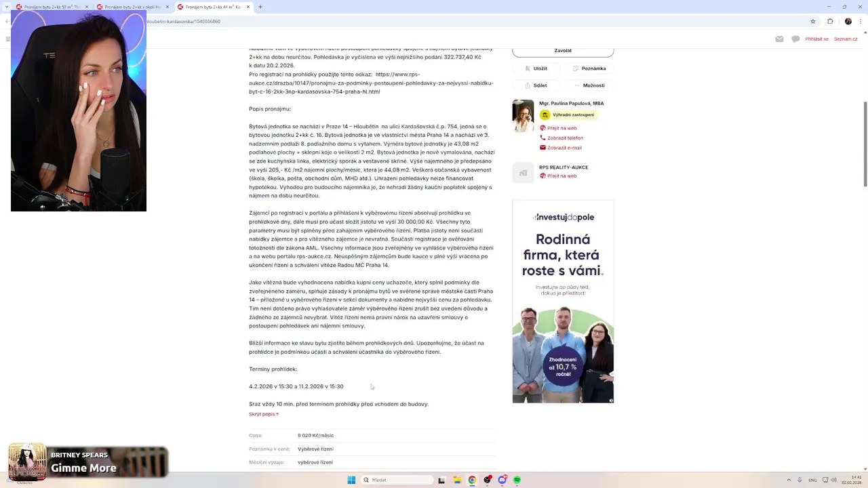Open Spotify from the taskbar

pyautogui.click(x=517, y=480)
